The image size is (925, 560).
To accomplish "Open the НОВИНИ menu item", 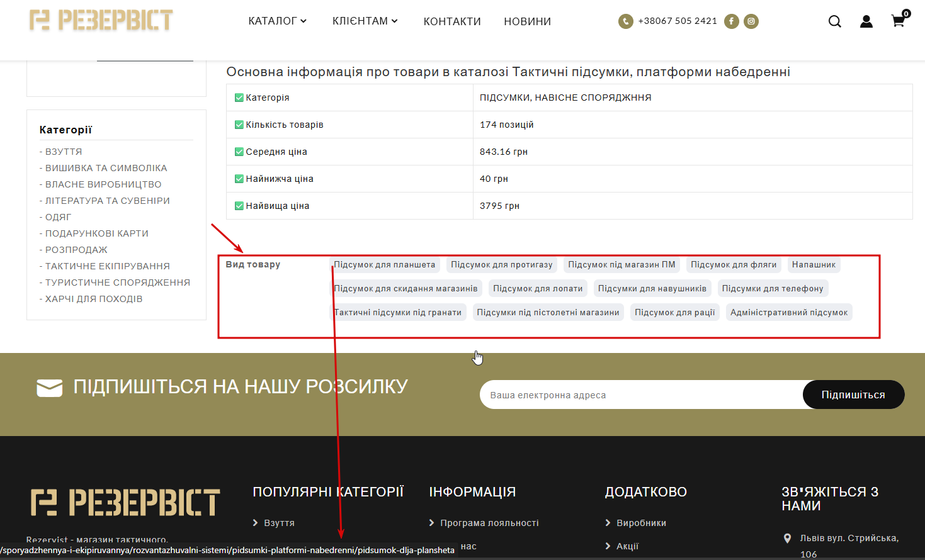I will coord(528,21).
